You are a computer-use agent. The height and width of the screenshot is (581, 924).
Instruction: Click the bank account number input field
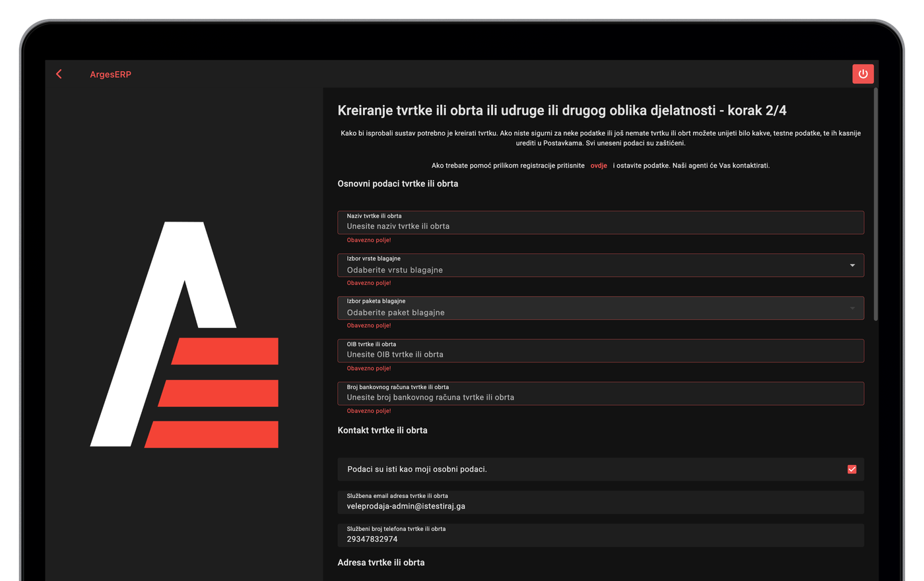point(601,394)
